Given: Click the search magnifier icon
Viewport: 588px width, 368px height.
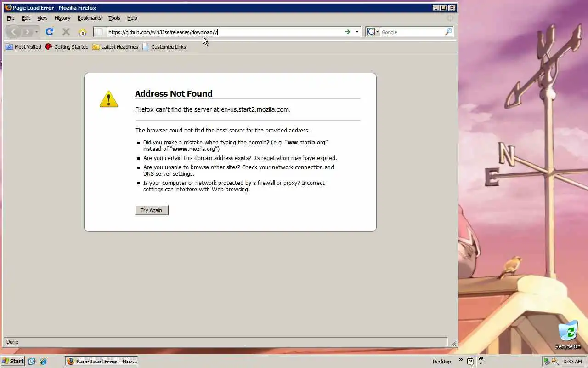Looking at the screenshot, I should 448,32.
